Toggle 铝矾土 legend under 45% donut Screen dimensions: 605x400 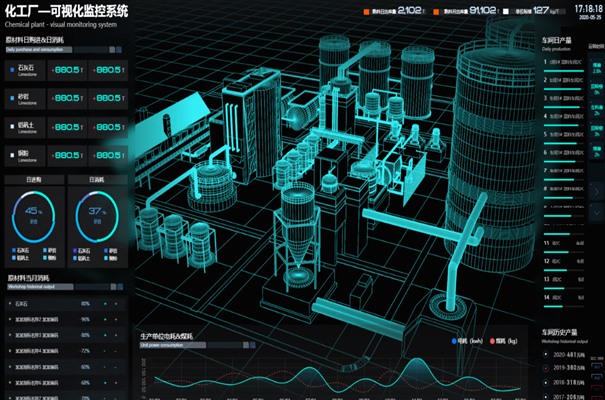tap(20, 258)
